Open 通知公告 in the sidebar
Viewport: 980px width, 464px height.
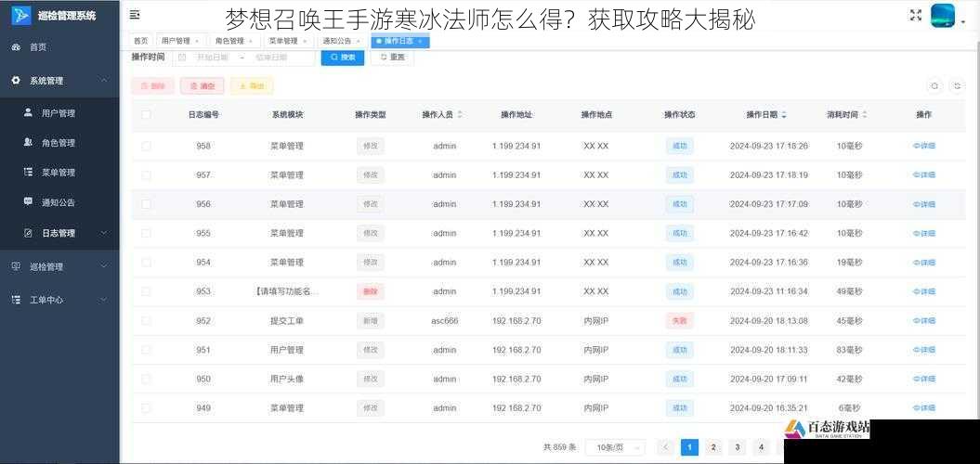(x=59, y=202)
